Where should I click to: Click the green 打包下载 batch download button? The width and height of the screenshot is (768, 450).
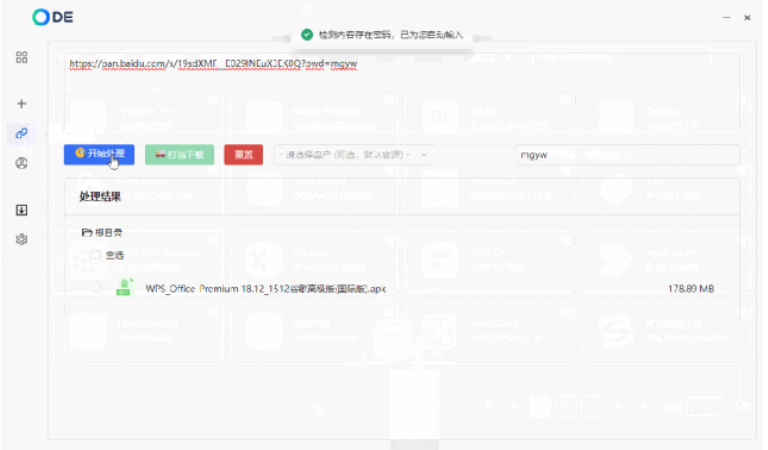[179, 155]
